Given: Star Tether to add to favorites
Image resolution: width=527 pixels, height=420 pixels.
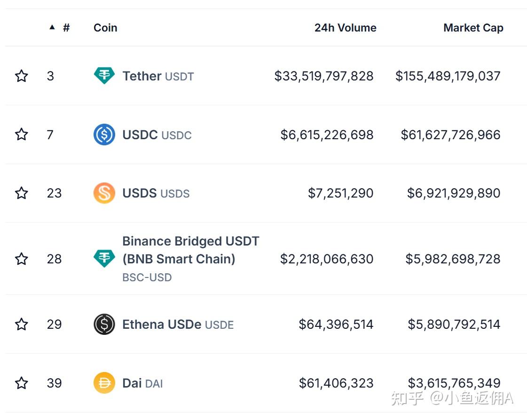Looking at the screenshot, I should pos(22,76).
